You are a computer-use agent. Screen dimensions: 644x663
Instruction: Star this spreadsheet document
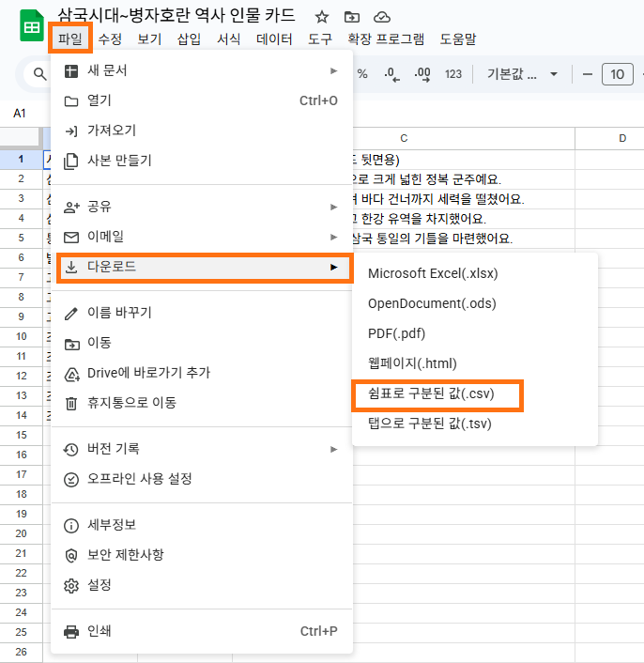point(322,17)
